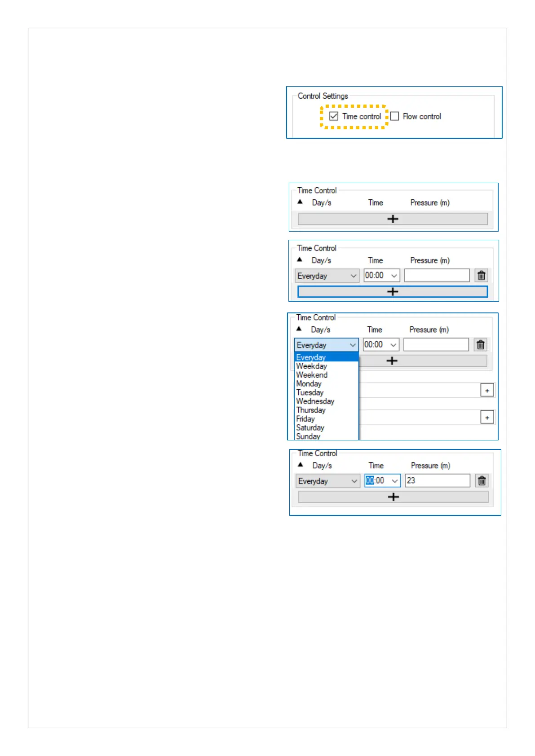Click the trash icon beside the blue-outlined plus button
Screen dimensions: 535x756
(x=481, y=276)
